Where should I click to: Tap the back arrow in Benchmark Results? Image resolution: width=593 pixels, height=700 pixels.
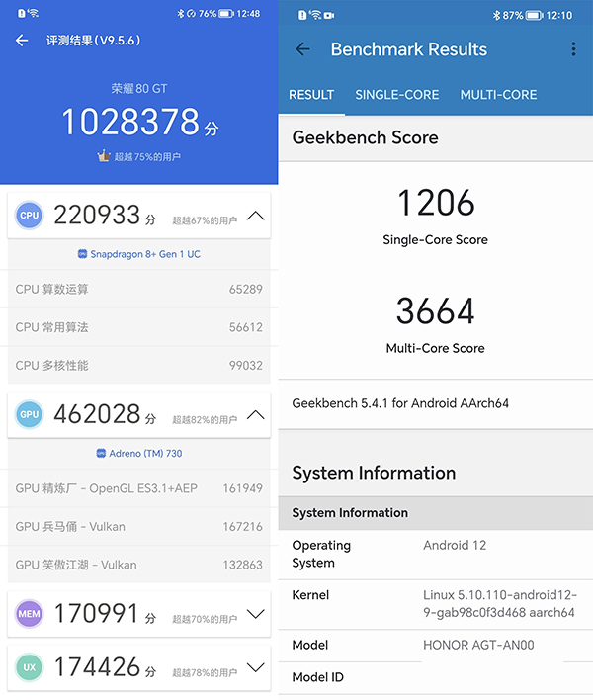tap(302, 49)
